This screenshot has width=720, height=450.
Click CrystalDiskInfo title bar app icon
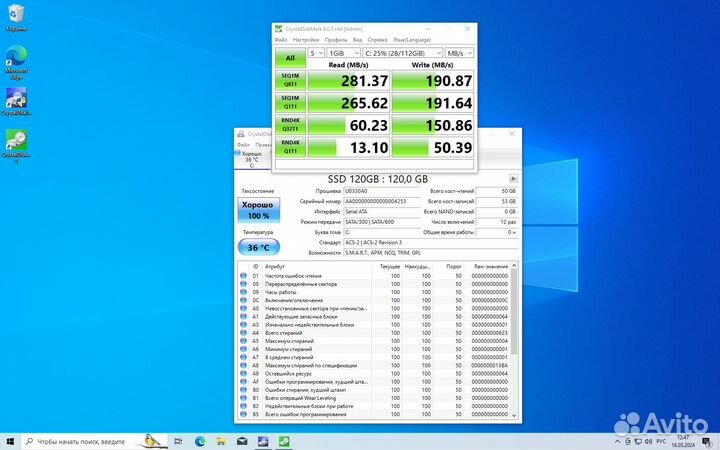pyautogui.click(x=241, y=134)
